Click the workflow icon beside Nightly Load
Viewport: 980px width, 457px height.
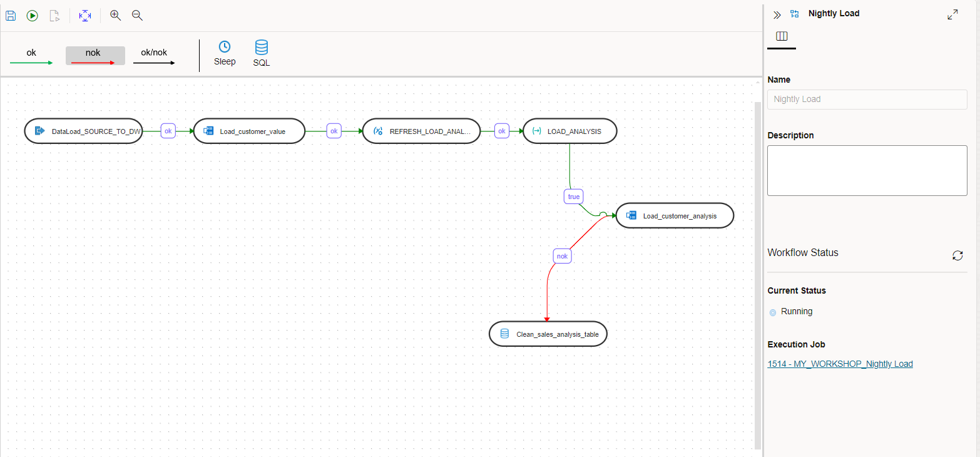tap(794, 14)
